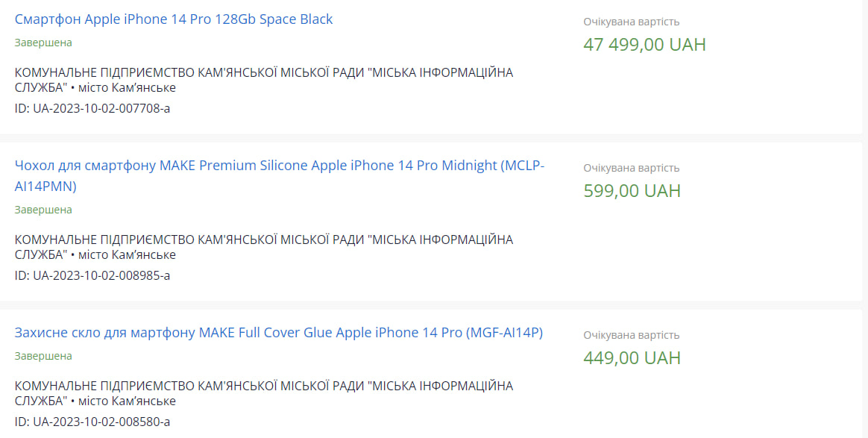This screenshot has width=868, height=438.
Task: Select the 47 499,00 UAH expected price
Action: pos(644,45)
